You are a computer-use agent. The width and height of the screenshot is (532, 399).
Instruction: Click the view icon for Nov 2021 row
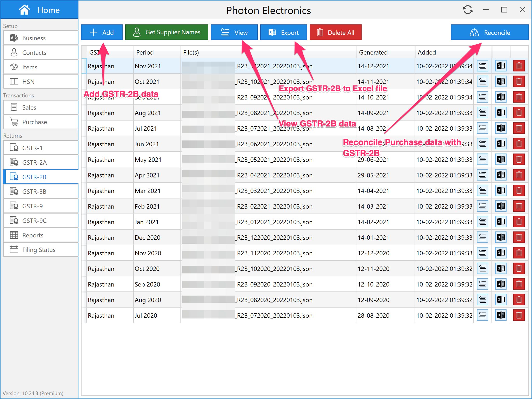(x=483, y=66)
